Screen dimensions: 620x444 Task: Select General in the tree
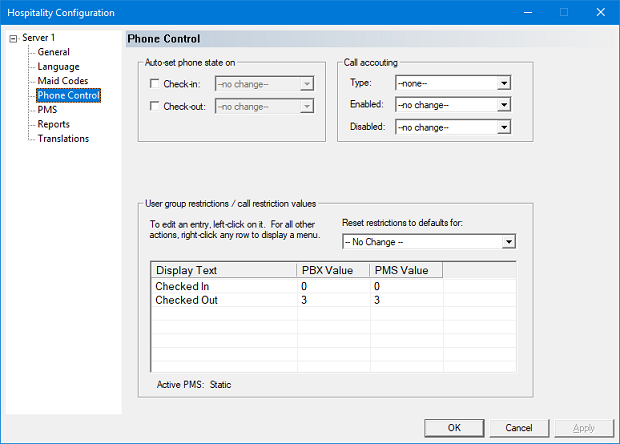pos(53,52)
